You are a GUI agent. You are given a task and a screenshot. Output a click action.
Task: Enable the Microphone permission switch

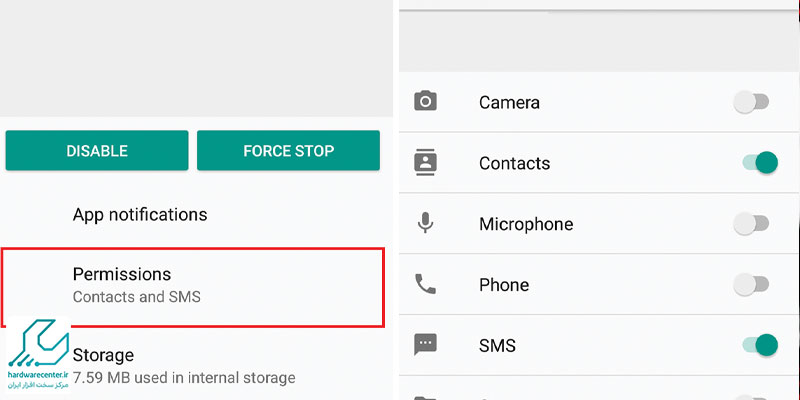point(751,223)
